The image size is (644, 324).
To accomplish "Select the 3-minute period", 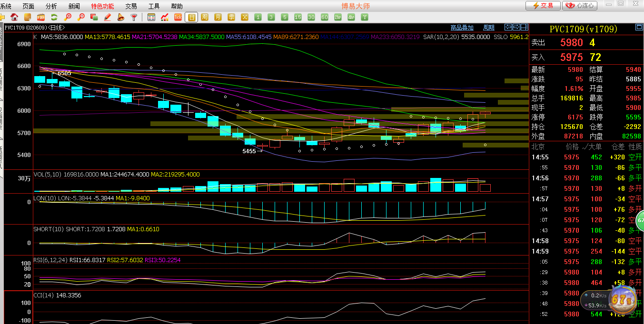I will point(271,17).
